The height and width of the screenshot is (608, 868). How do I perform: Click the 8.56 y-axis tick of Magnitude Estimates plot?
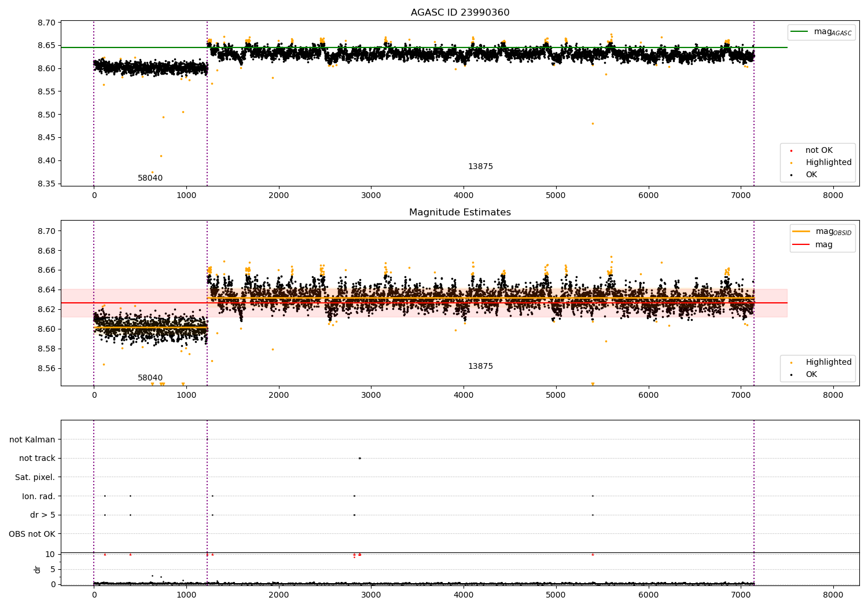point(46,368)
